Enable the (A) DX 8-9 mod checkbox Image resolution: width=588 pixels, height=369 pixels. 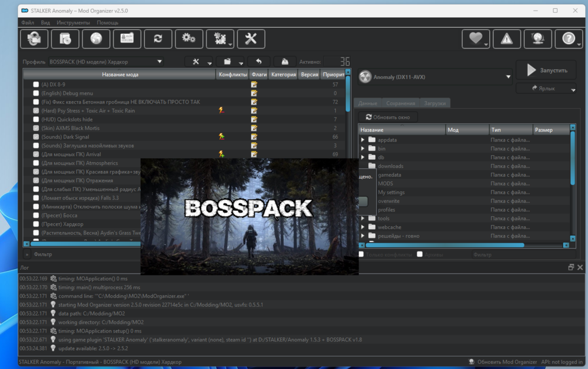coord(36,85)
